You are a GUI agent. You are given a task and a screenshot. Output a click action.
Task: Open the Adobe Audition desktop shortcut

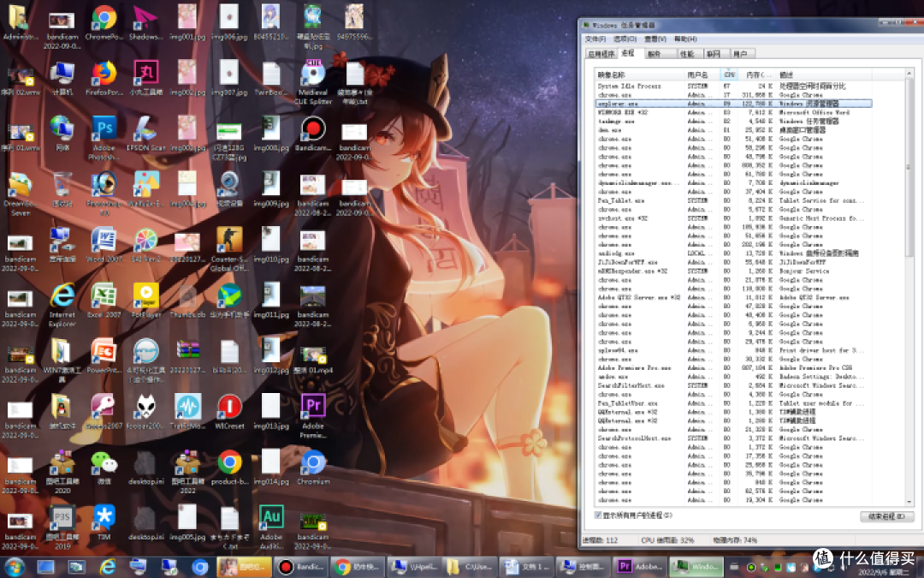coord(271,527)
